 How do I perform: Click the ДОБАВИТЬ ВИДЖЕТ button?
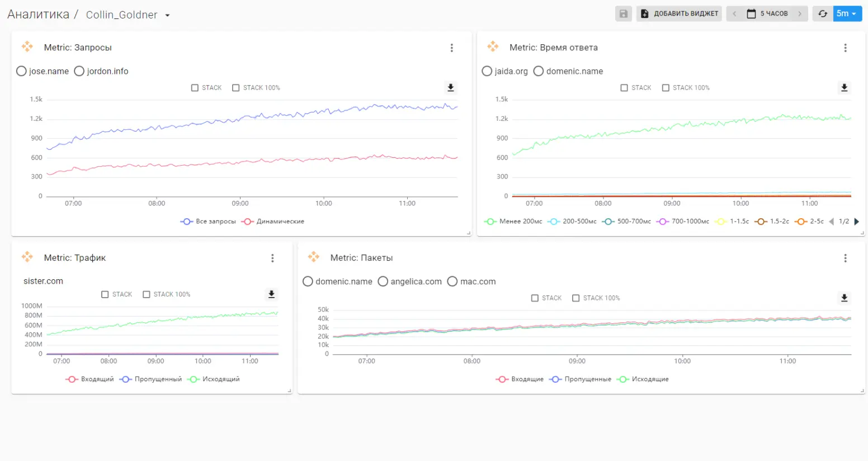pos(679,14)
